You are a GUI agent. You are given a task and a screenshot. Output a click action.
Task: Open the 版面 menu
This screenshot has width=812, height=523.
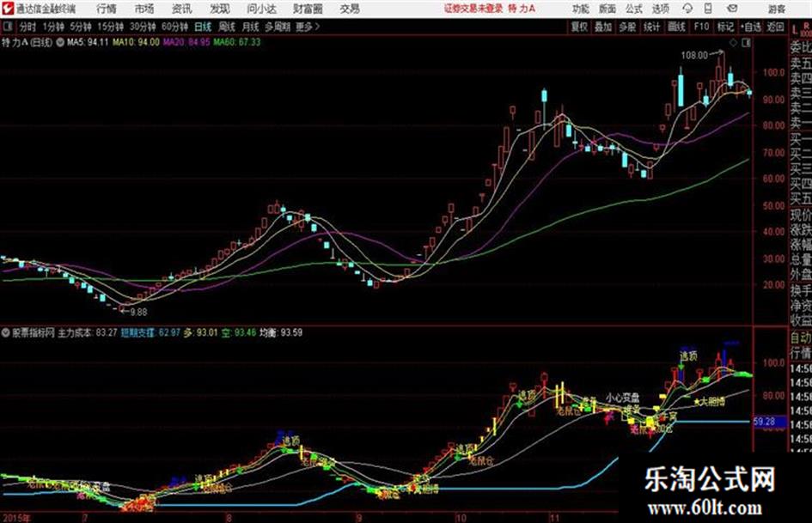click(607, 9)
